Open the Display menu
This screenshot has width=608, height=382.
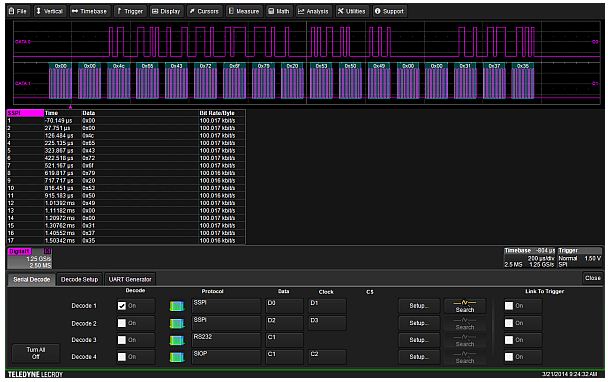pos(166,11)
